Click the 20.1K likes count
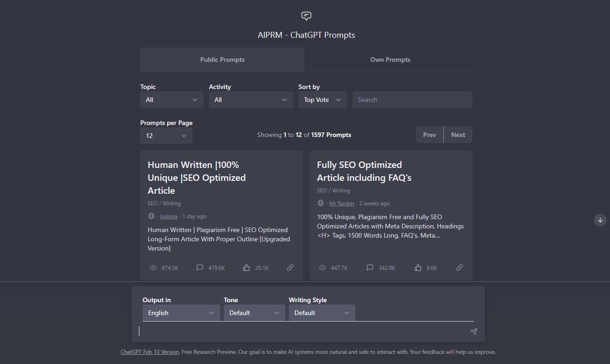This screenshot has width=610, height=364. click(262, 268)
